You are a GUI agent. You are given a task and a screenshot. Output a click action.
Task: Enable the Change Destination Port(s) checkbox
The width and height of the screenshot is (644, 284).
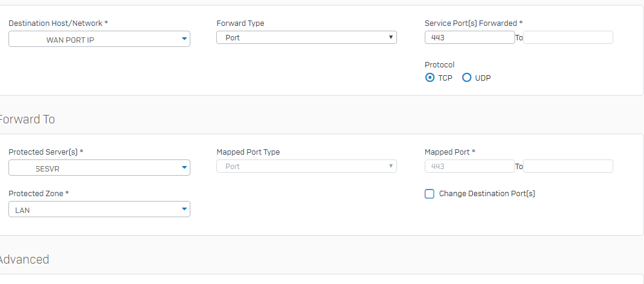pos(429,194)
